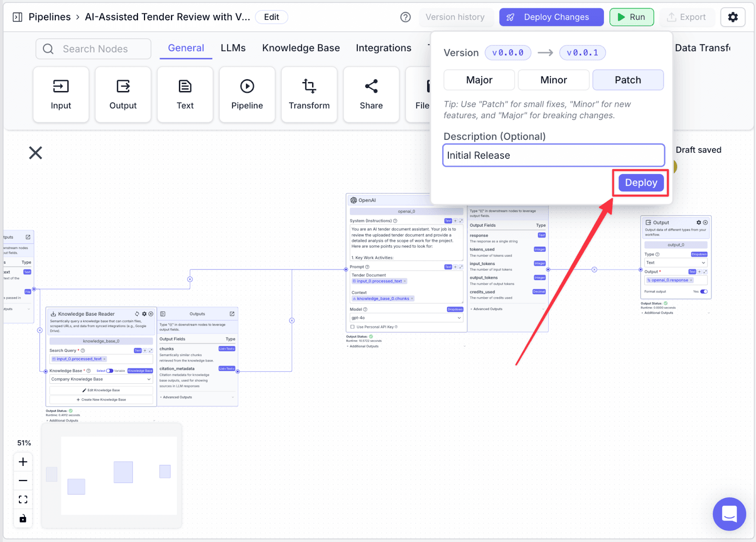Check Use Personal API Key box
The image size is (756, 542).
click(352, 327)
